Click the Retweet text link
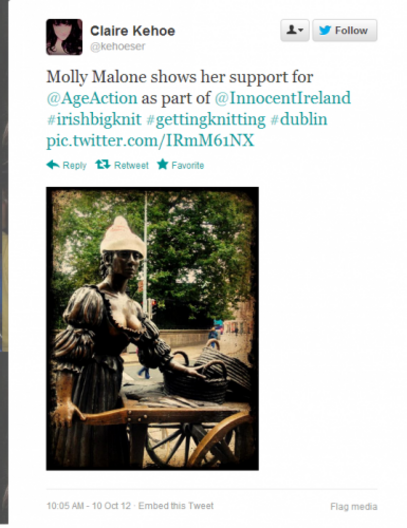The height and width of the screenshot is (528, 407). click(131, 165)
